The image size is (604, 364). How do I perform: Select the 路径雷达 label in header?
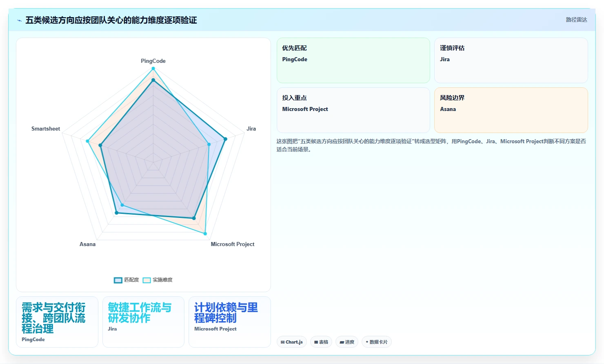576,20
